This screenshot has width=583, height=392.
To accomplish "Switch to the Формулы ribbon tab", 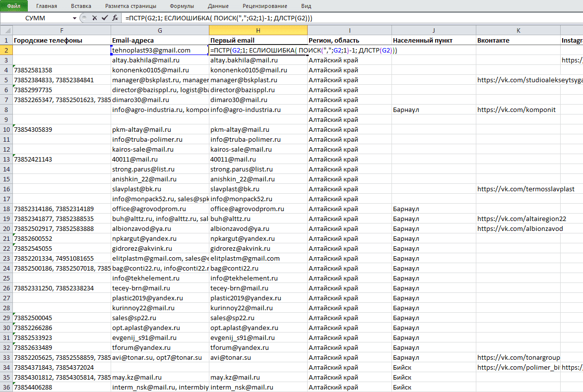I will [x=182, y=6].
